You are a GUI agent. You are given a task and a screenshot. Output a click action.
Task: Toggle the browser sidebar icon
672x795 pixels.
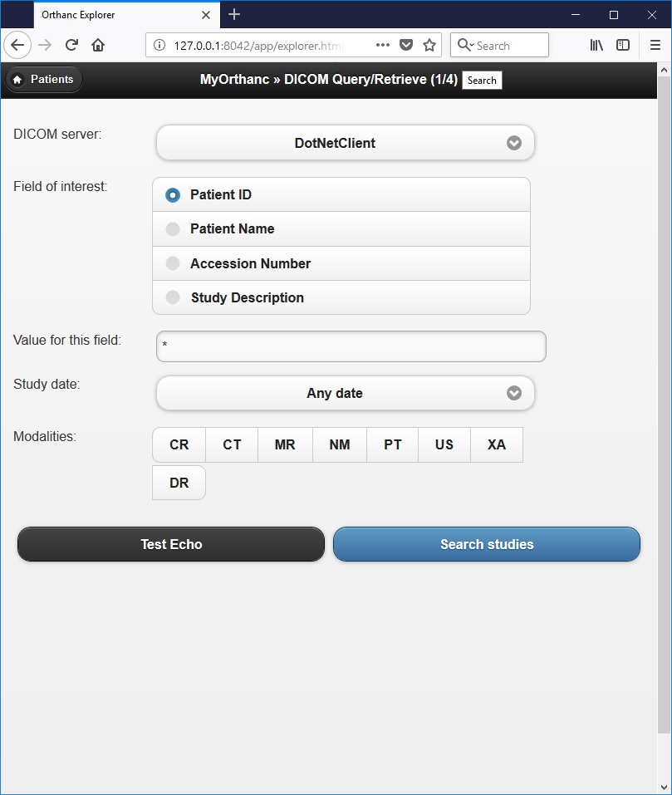point(623,46)
